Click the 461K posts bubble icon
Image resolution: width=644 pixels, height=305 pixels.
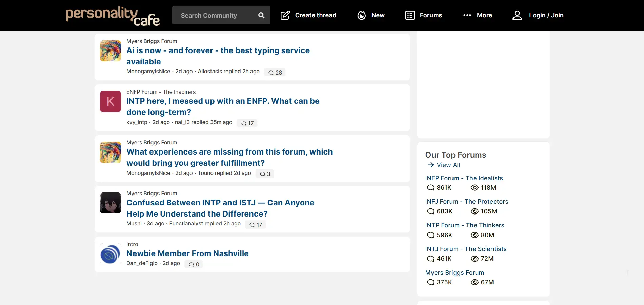(x=430, y=259)
